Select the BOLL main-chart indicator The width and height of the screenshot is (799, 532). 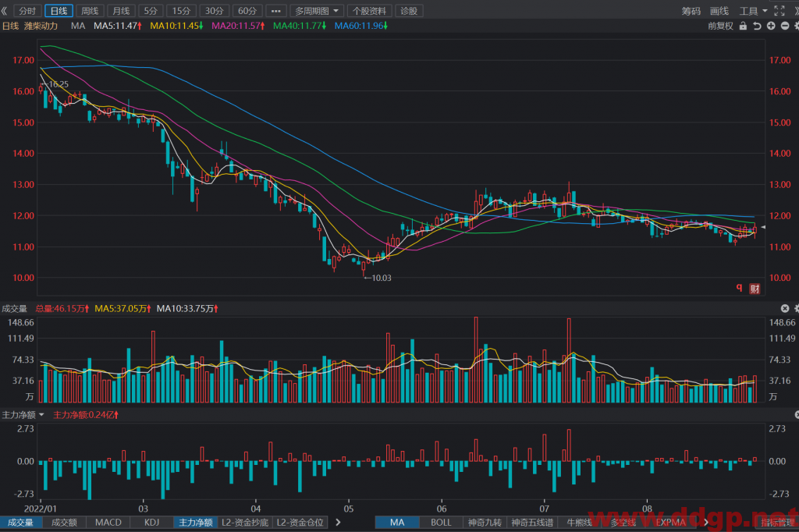(441, 523)
